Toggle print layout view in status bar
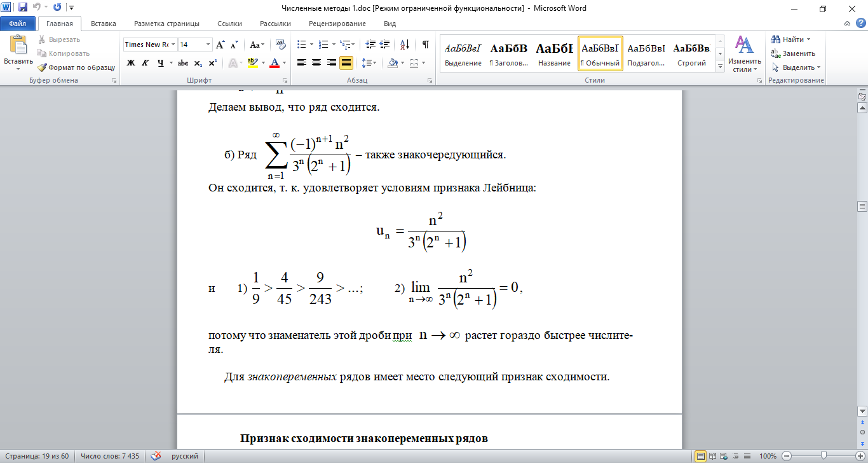This screenshot has height=463, width=868. click(701, 456)
